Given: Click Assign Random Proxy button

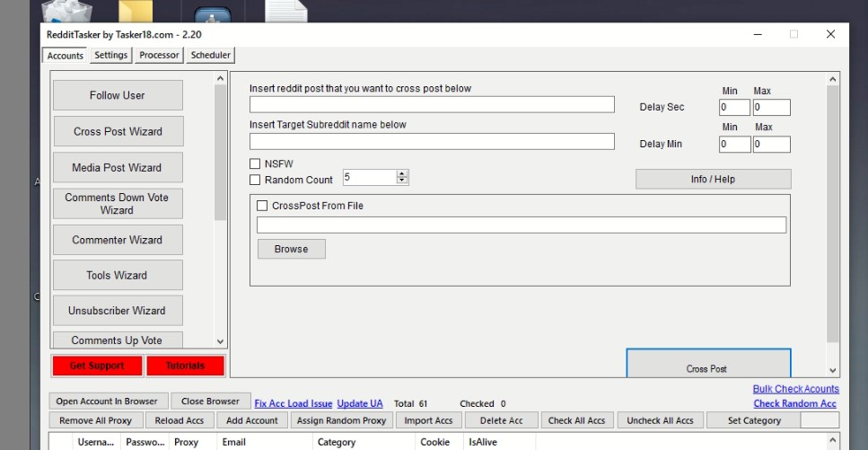Looking at the screenshot, I should pos(342,420).
